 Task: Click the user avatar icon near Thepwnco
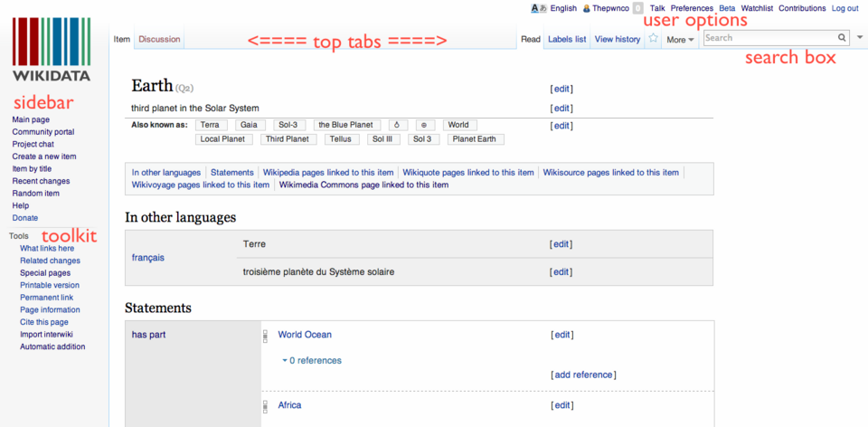point(587,8)
